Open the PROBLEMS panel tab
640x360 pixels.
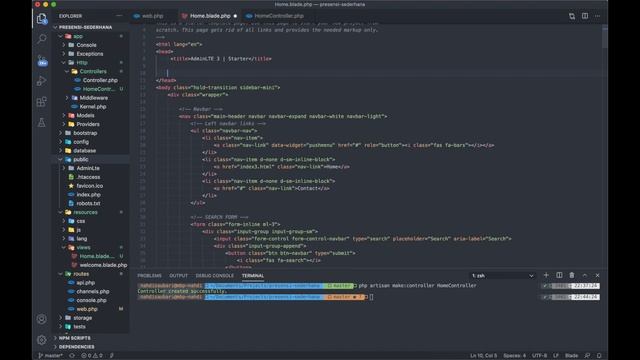point(149,276)
